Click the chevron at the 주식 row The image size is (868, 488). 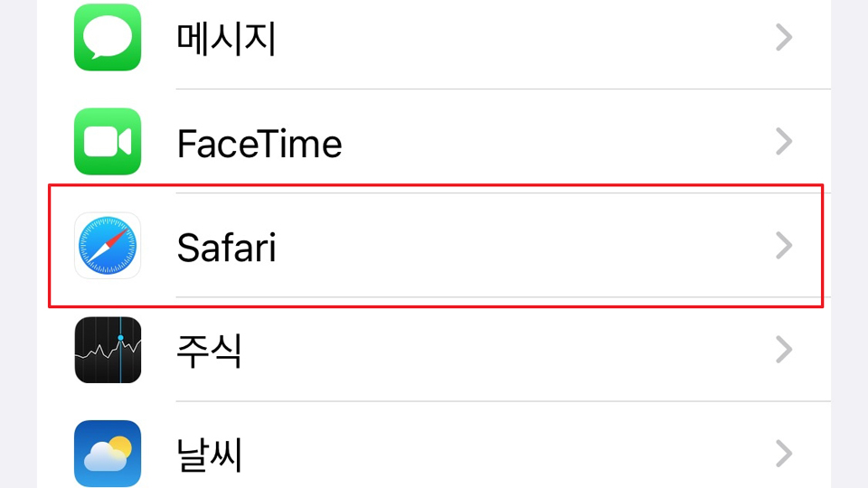point(784,350)
